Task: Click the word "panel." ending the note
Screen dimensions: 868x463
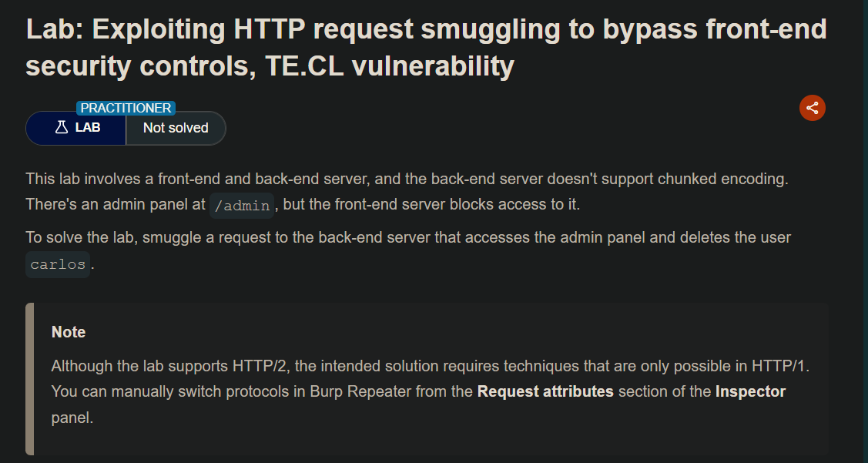Action: (x=72, y=418)
